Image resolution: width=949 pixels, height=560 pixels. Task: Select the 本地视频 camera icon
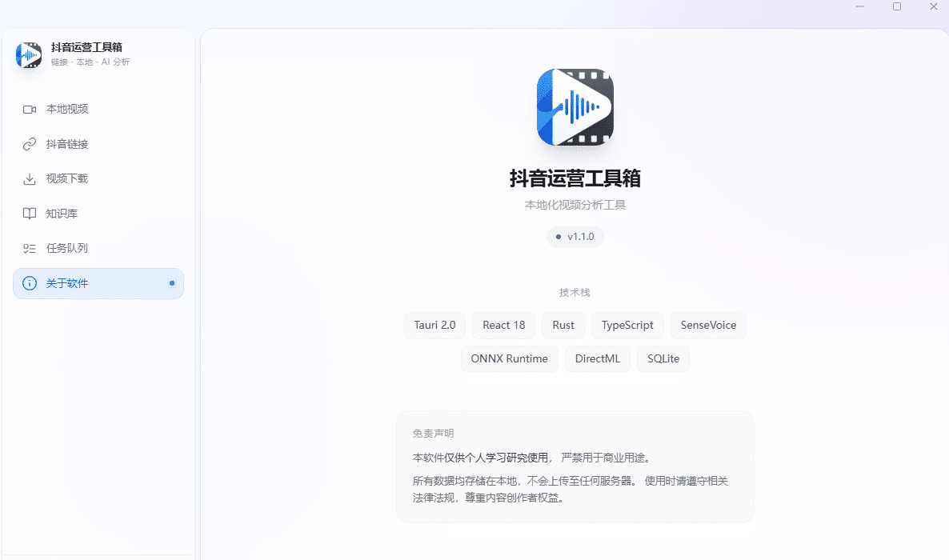click(x=29, y=109)
